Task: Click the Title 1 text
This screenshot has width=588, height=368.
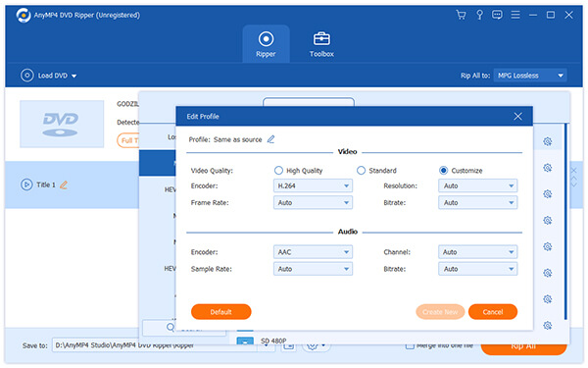Action: [46, 184]
